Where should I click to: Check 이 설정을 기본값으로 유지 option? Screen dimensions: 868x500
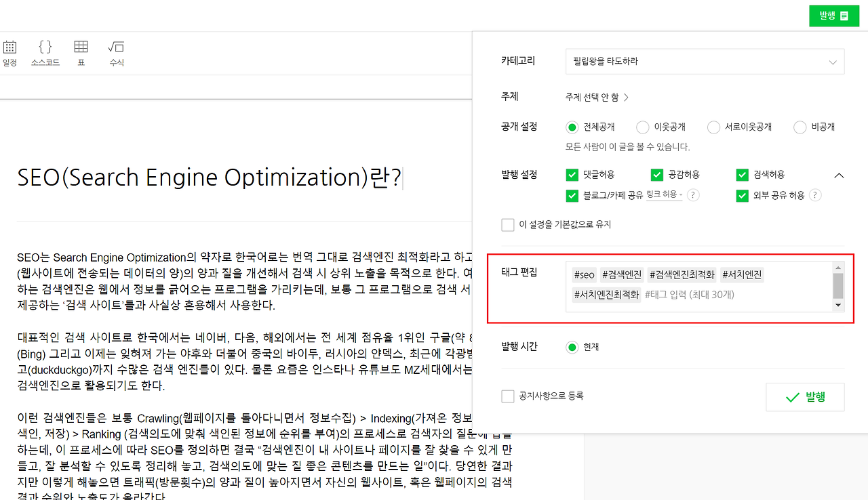(508, 224)
